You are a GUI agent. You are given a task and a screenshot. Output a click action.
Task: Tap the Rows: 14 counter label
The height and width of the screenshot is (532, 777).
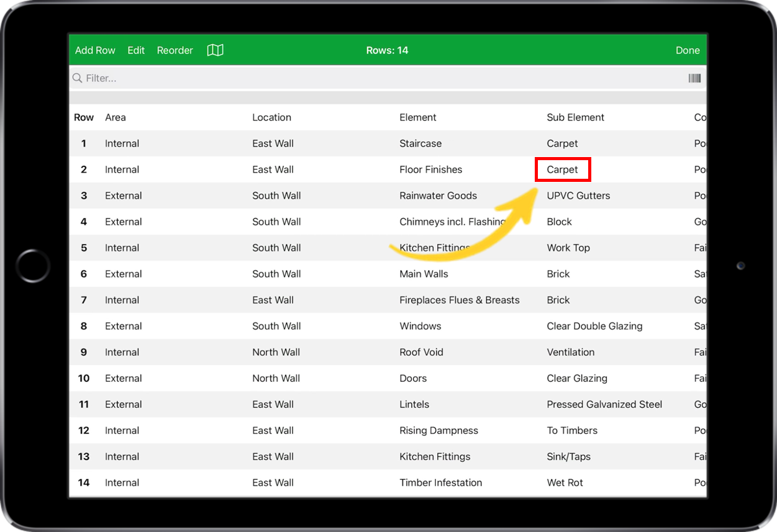[x=387, y=50]
